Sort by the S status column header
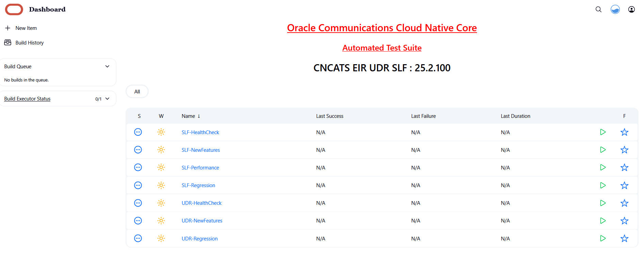Image resolution: width=644 pixels, height=253 pixels. click(139, 116)
